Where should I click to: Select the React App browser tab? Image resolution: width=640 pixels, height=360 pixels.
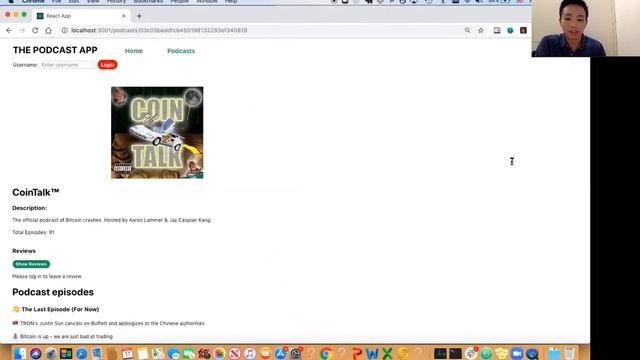(81, 16)
